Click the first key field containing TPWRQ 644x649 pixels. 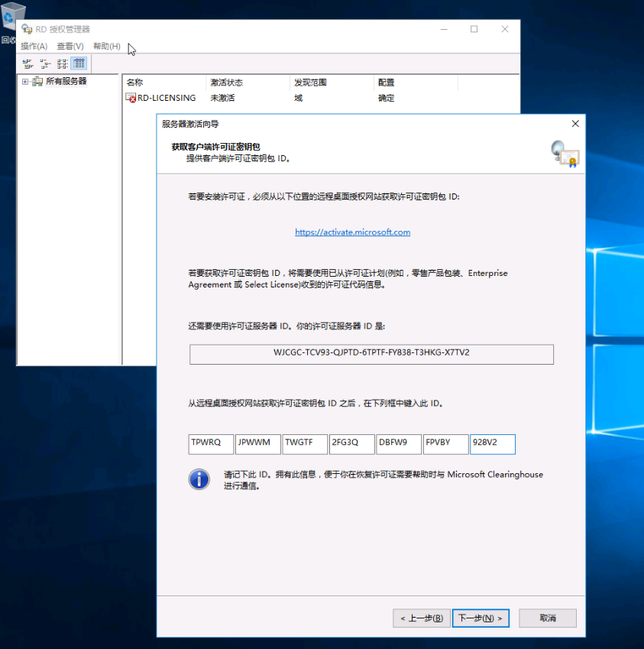coord(211,444)
